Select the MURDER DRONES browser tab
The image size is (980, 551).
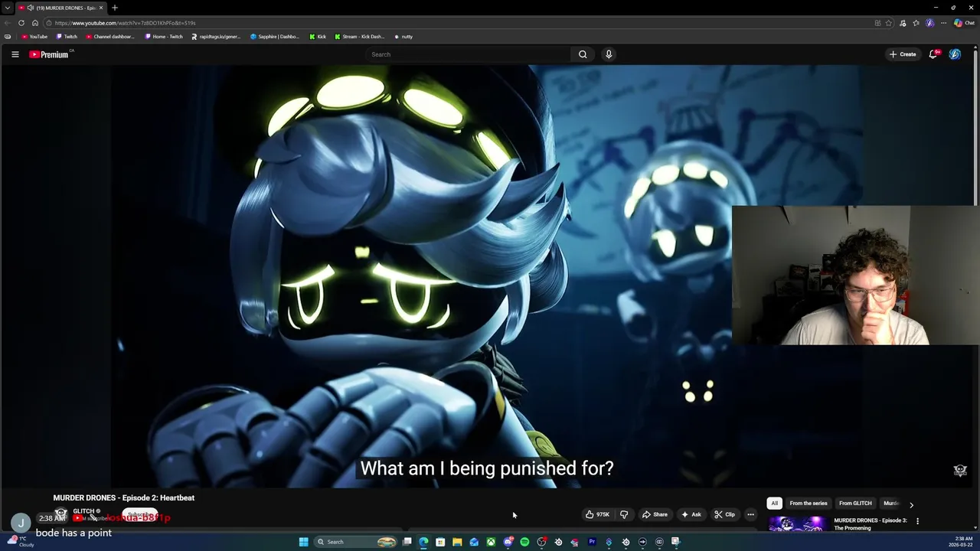click(61, 8)
